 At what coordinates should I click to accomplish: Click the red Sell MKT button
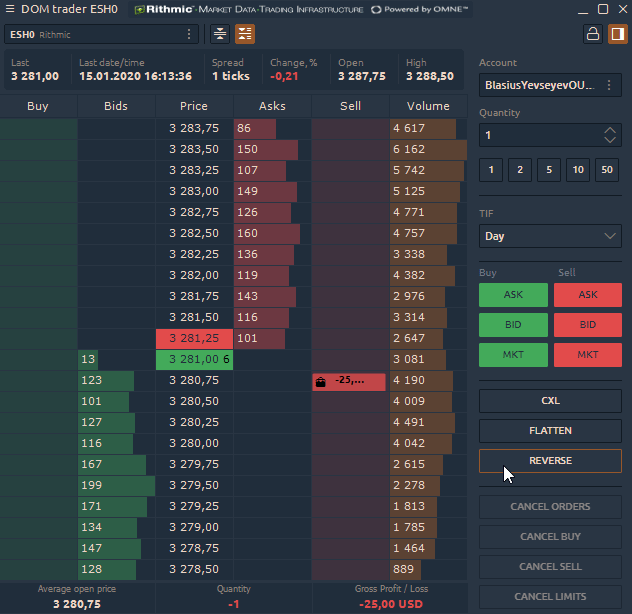[588, 355]
